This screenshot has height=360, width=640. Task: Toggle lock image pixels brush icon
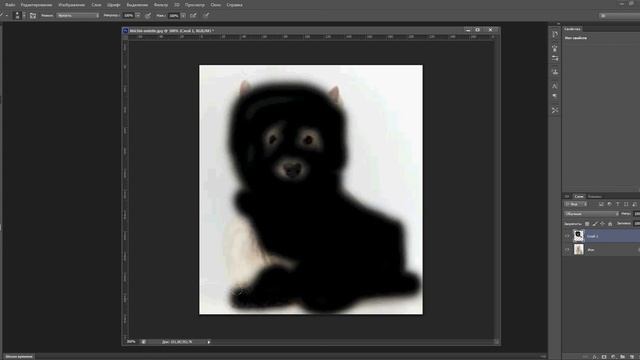click(595, 224)
